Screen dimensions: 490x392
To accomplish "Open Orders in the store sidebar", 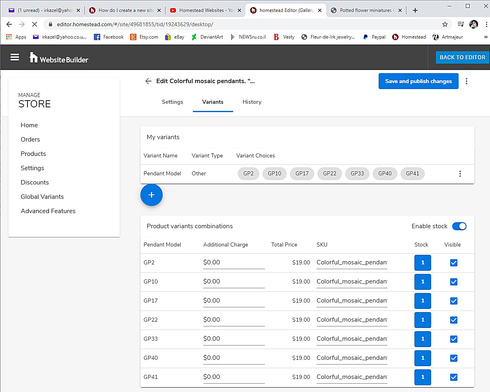I will click(x=30, y=139).
